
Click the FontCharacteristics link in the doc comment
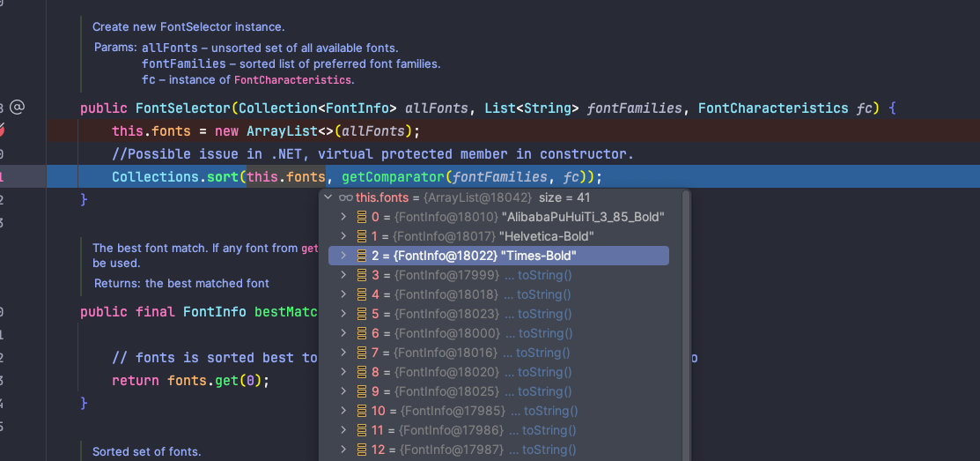click(291, 79)
